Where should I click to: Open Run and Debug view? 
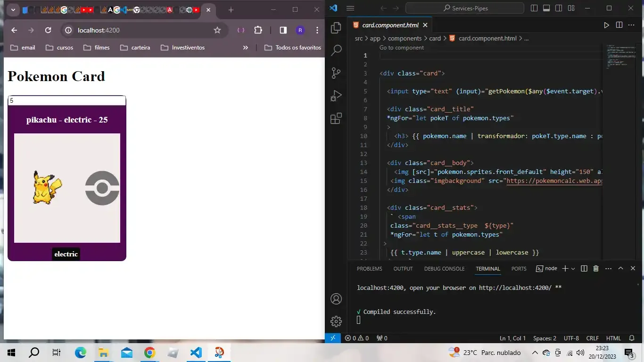336,96
